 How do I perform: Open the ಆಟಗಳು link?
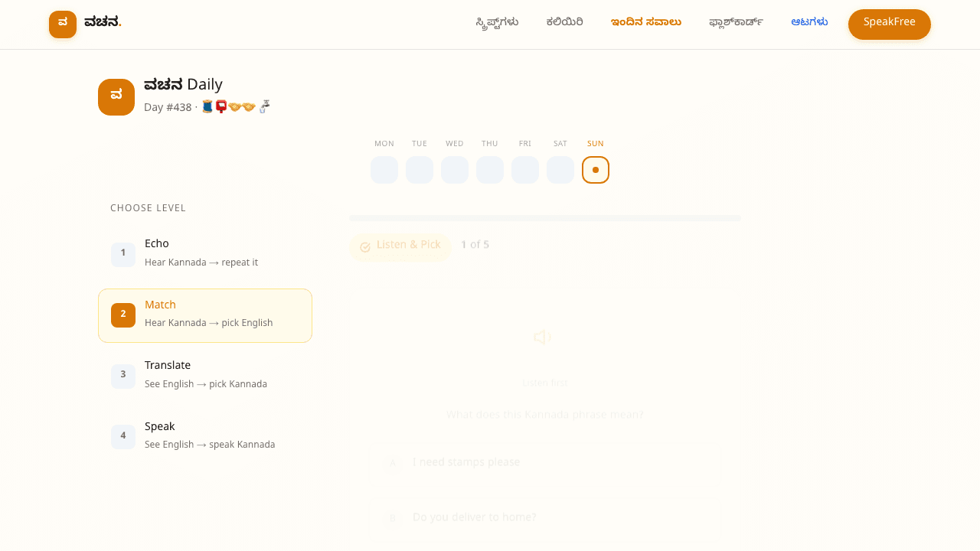click(809, 22)
